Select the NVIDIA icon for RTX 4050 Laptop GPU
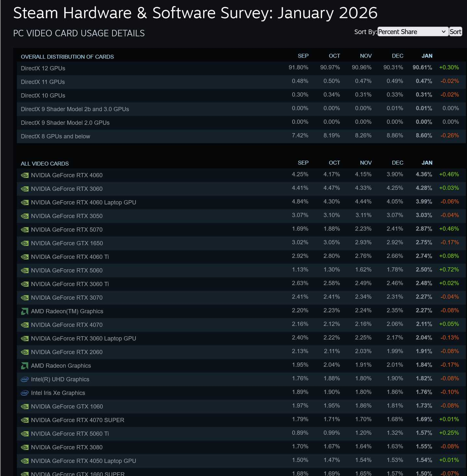 (x=25, y=461)
